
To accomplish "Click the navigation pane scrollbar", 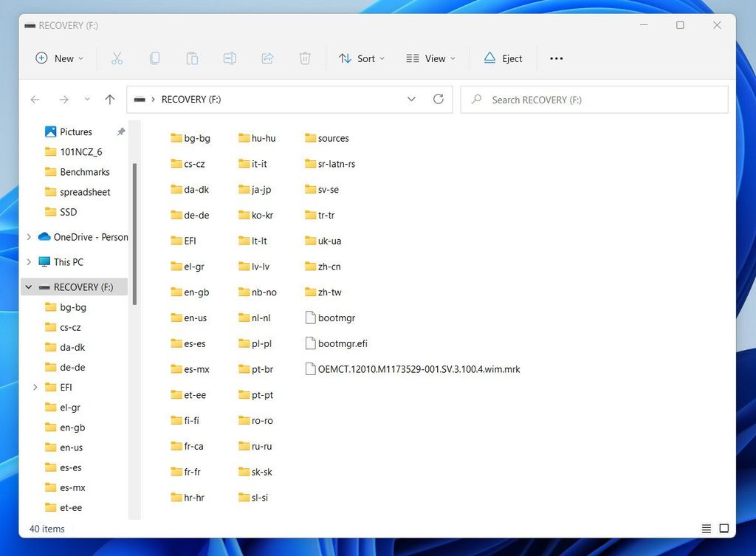I will coord(134,233).
